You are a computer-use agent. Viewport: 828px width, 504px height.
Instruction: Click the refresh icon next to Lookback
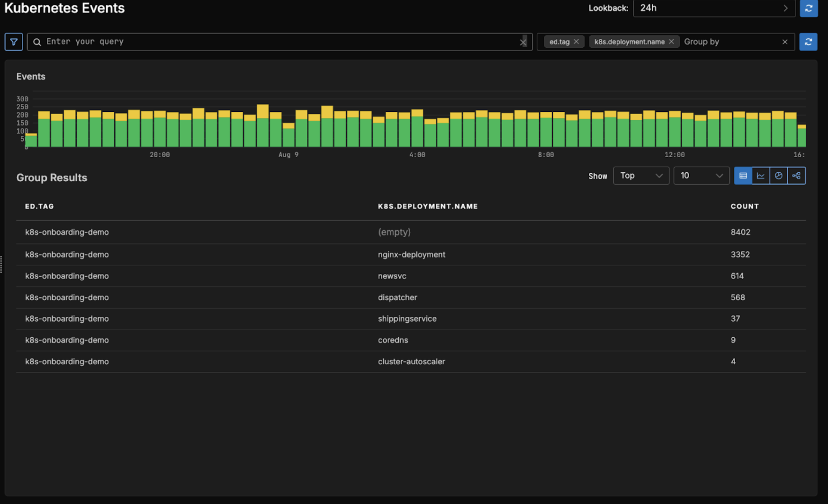[x=809, y=9]
